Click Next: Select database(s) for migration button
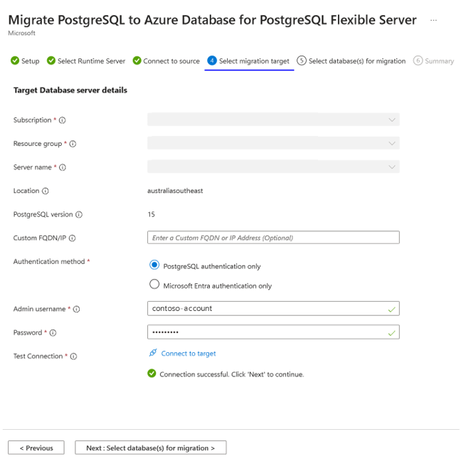 151,448
